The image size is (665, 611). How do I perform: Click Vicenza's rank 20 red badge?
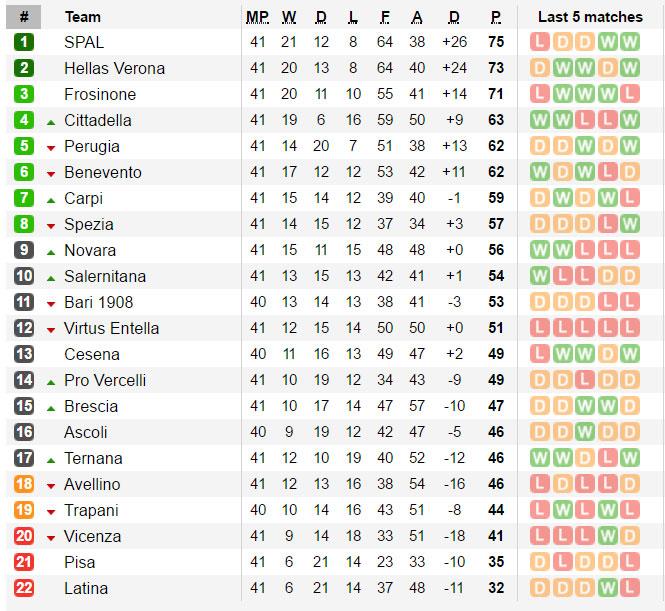(x=24, y=536)
